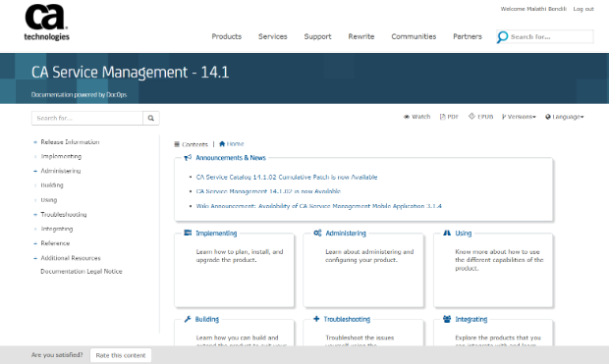Click the Using binoculars icon
609x364 pixels.
[x=447, y=233]
